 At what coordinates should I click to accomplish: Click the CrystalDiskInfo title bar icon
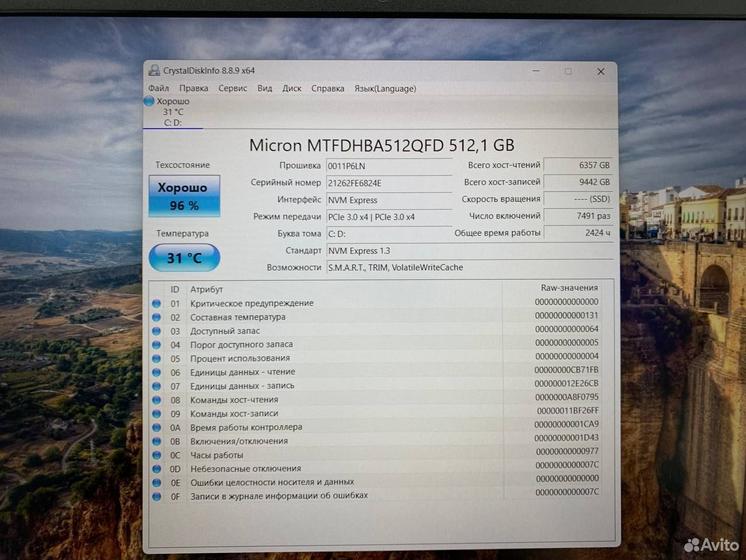tap(154, 70)
